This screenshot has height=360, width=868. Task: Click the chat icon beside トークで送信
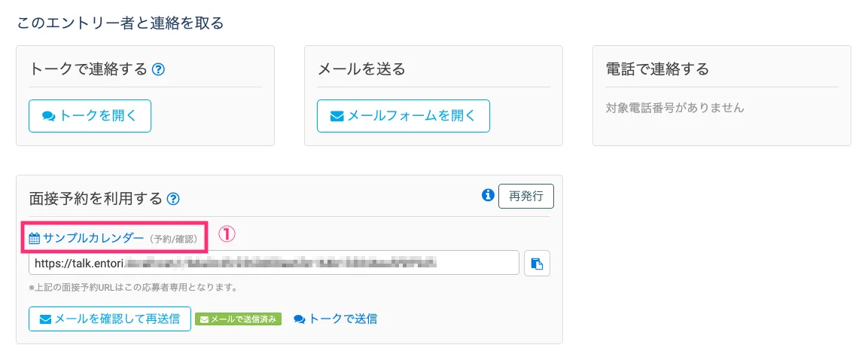pos(299,319)
